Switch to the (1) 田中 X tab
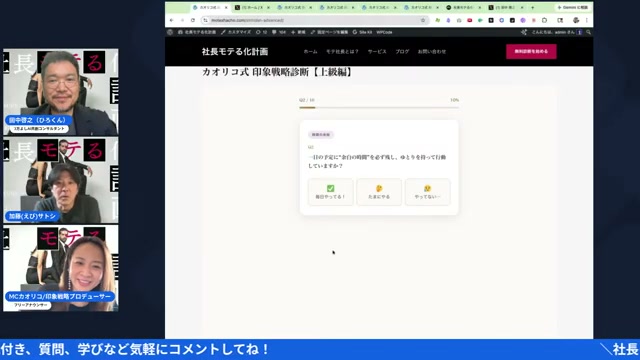The image size is (640, 360). pyautogui.click(x=506, y=7)
